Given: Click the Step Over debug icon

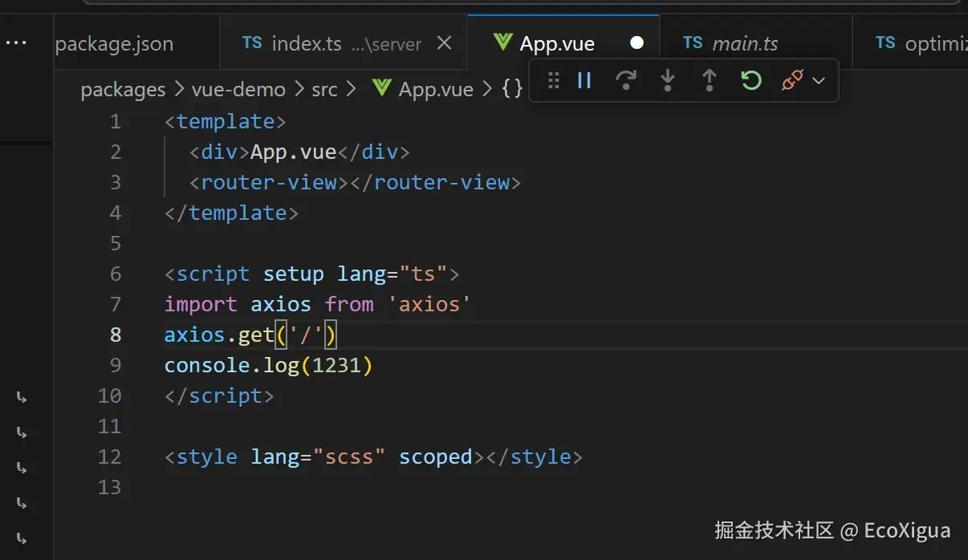Looking at the screenshot, I should coord(625,80).
